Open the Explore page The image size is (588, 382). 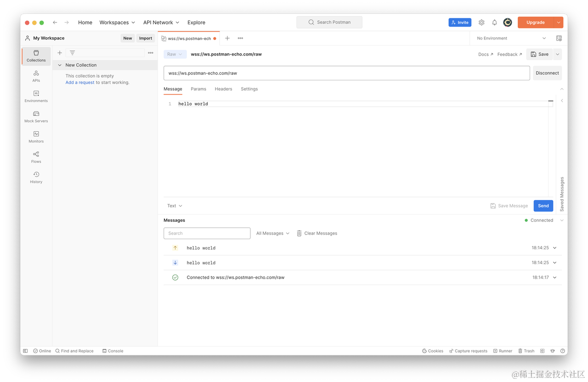pyautogui.click(x=196, y=22)
